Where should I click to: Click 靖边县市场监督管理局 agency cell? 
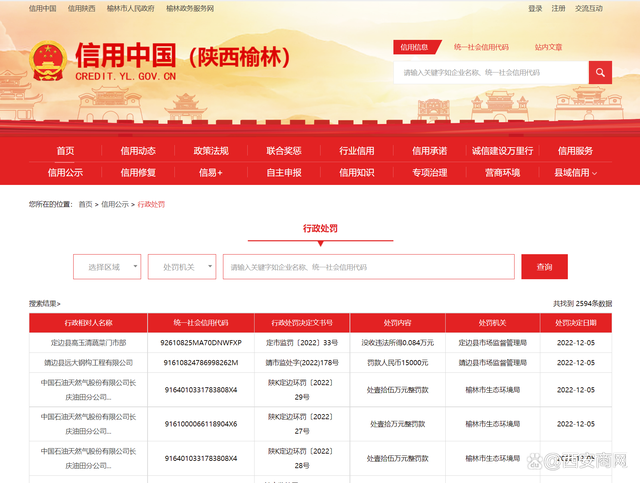(x=493, y=363)
